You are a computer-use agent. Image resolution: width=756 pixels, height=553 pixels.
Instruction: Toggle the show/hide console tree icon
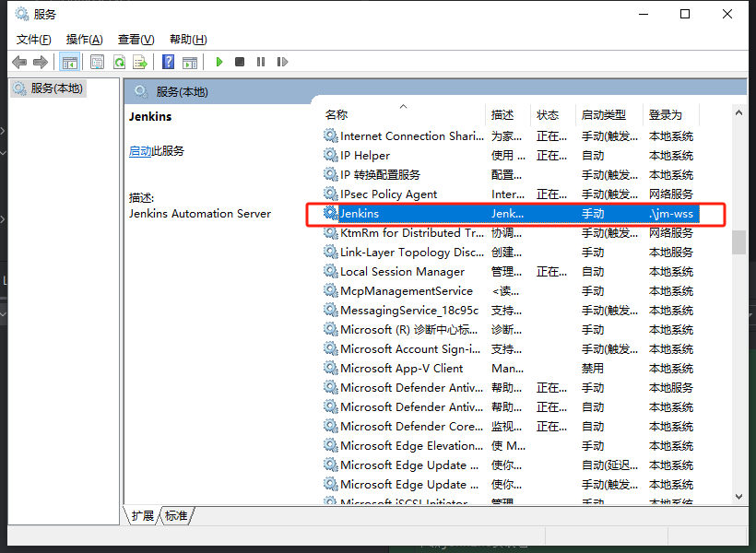coord(69,62)
